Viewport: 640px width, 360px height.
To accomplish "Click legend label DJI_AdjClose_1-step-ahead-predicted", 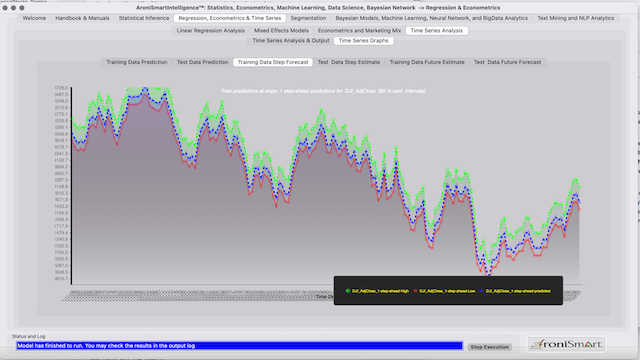I will coord(518,291).
